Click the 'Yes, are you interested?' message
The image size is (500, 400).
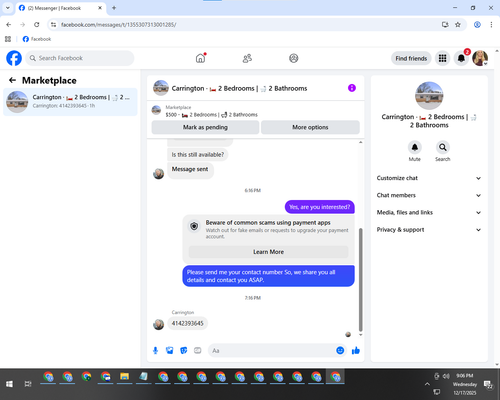320,207
